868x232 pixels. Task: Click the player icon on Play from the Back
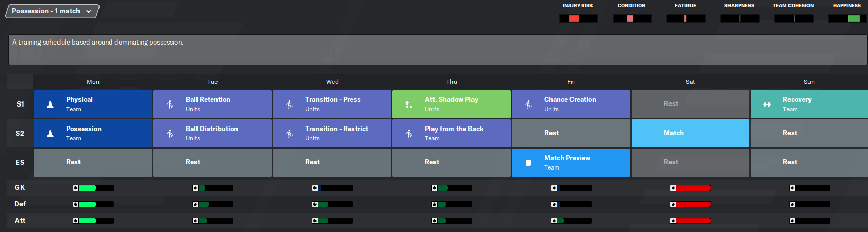tap(409, 134)
